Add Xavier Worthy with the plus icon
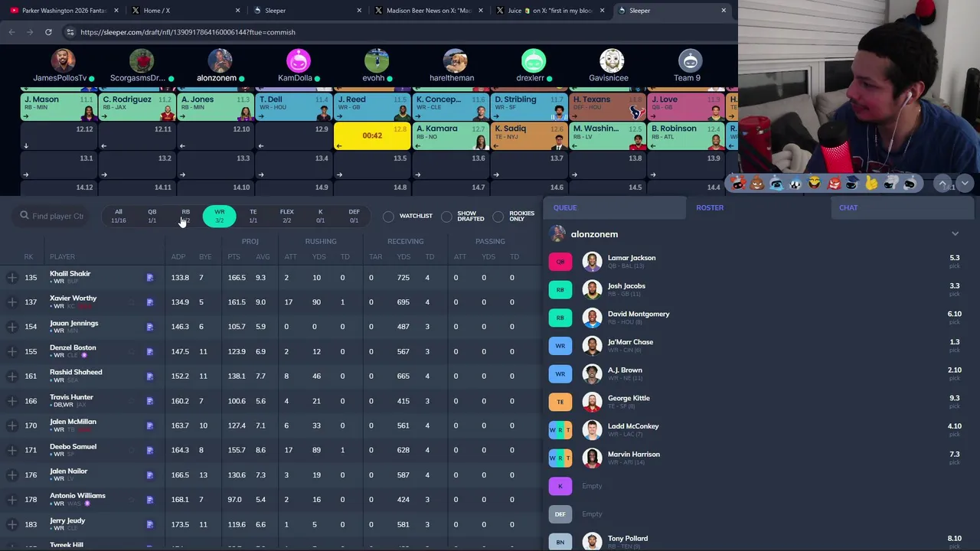980x551 pixels. [12, 302]
